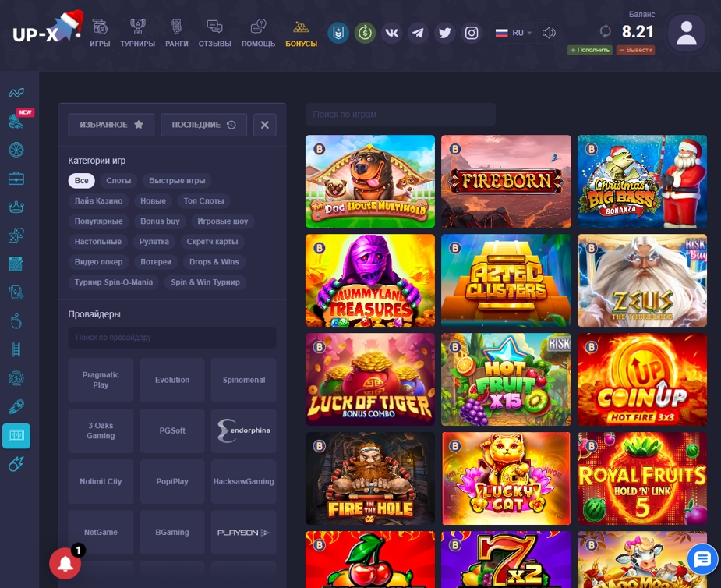This screenshot has width=721, height=588.
Task: Close the filter panel with X button
Action: (x=265, y=125)
